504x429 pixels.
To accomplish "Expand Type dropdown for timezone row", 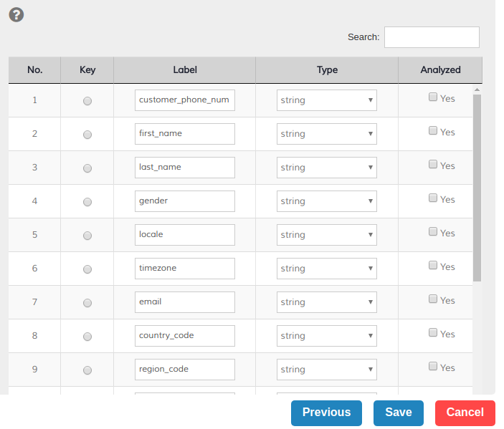I will coord(327,269).
